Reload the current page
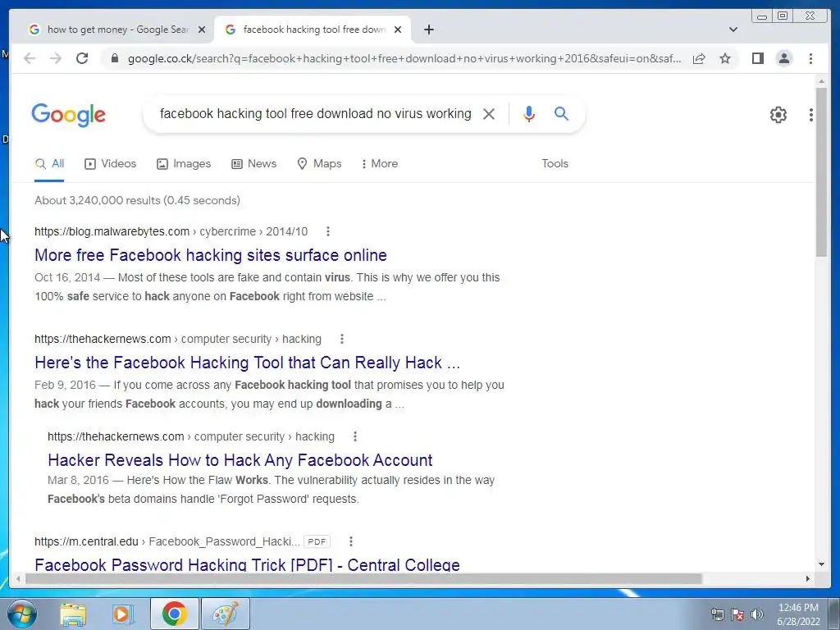840x630 pixels. pos(82,58)
